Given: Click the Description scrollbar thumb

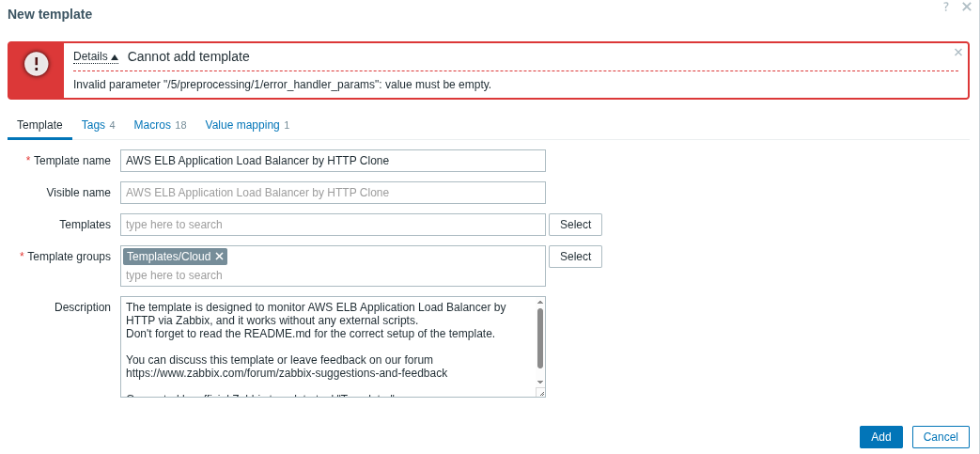Looking at the screenshot, I should pyautogui.click(x=540, y=338).
